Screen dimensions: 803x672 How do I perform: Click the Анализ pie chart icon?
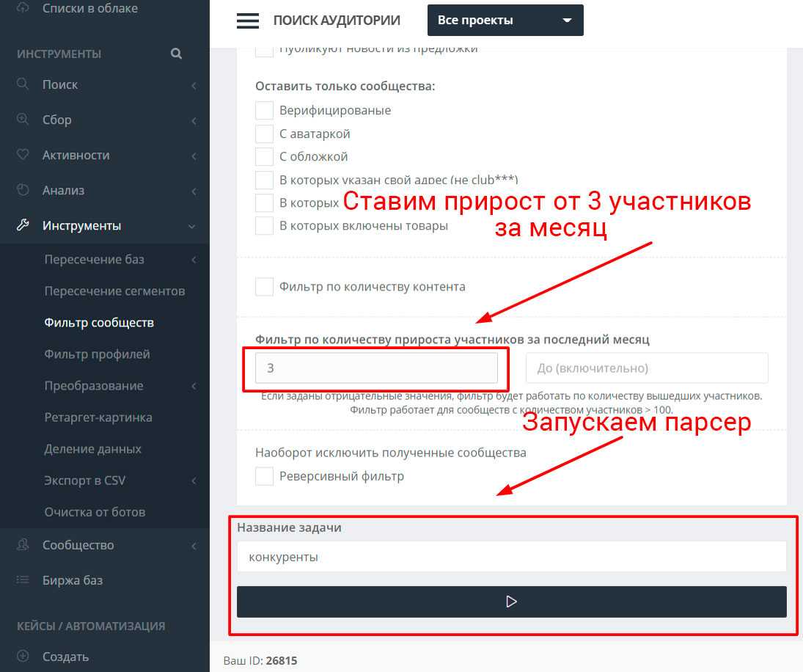[23, 190]
